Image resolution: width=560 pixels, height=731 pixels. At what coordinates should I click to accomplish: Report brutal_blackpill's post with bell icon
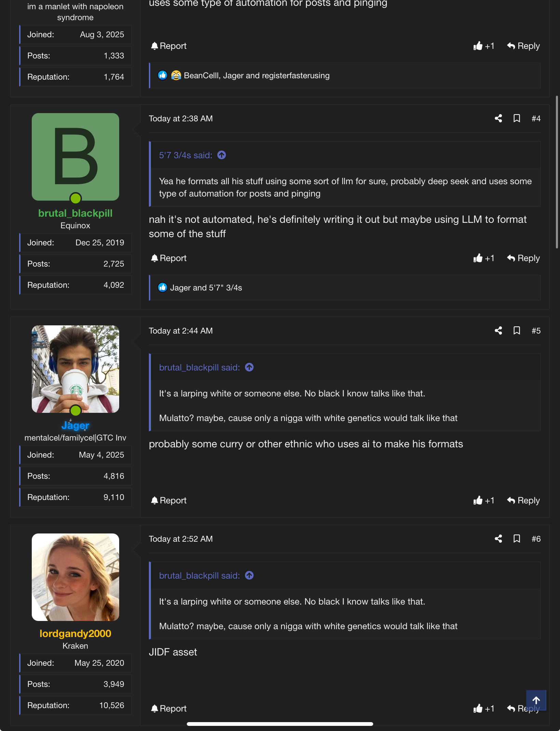169,258
